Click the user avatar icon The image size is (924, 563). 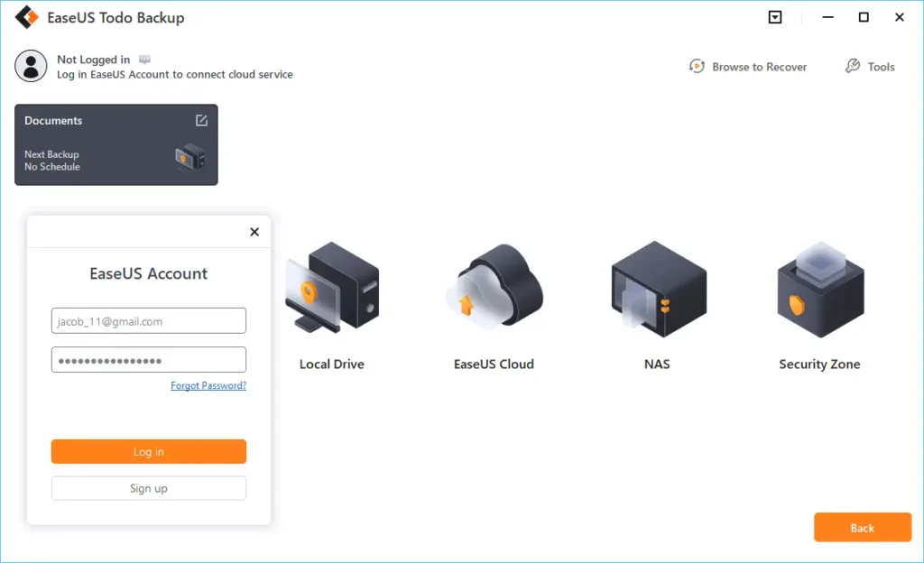tap(32, 67)
